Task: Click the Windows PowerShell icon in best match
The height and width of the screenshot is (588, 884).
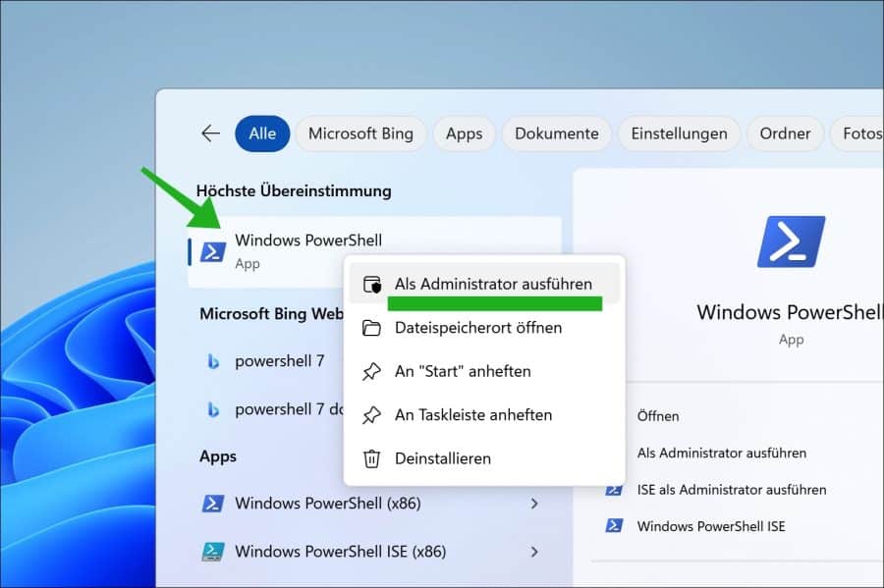Action: [213, 251]
